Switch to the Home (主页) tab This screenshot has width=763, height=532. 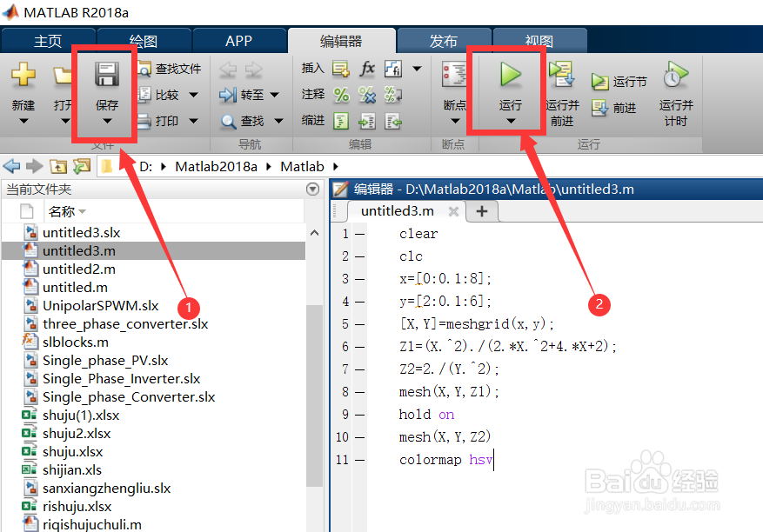(x=48, y=42)
